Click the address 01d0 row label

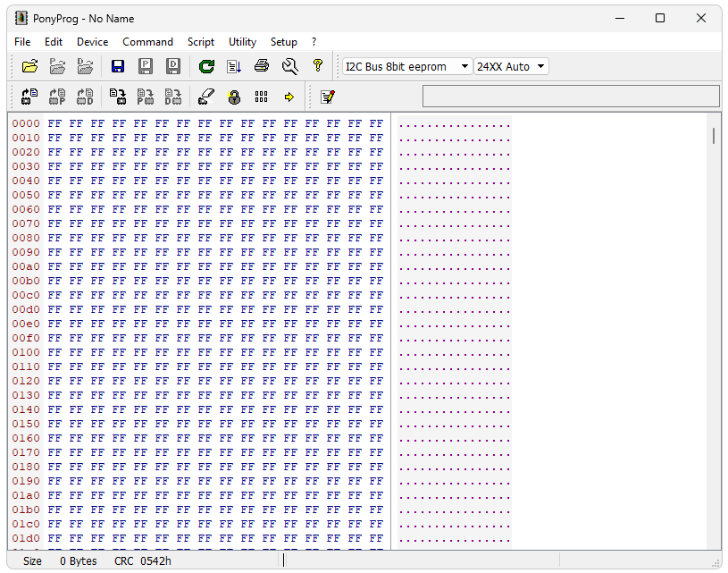pyautogui.click(x=26, y=538)
